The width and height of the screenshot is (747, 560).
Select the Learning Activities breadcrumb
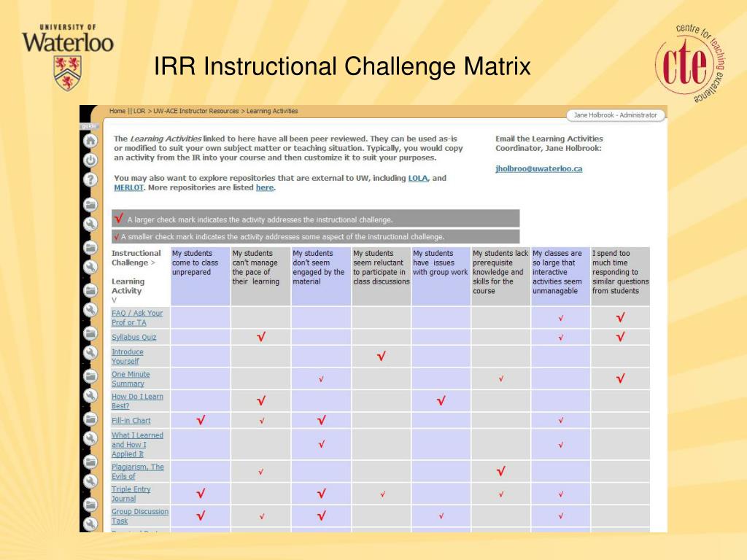[x=272, y=111]
